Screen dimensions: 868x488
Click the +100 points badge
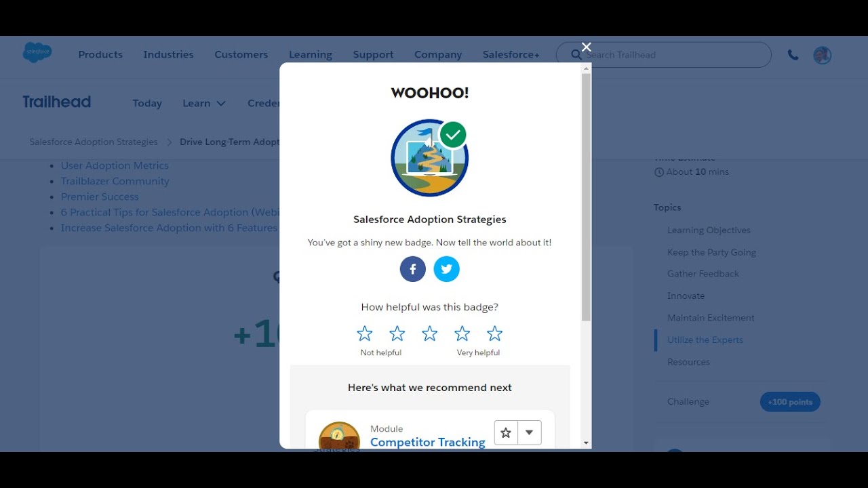tap(790, 402)
